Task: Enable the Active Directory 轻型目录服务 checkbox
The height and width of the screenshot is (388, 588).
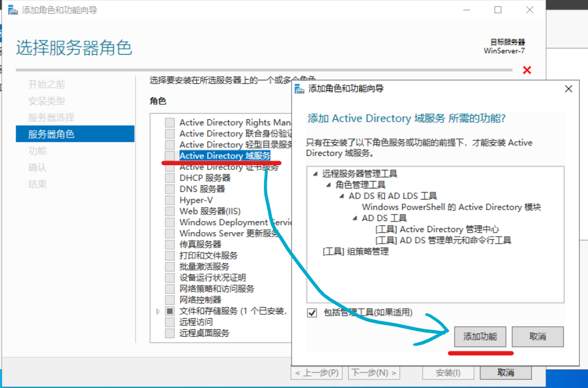Action: (x=170, y=145)
